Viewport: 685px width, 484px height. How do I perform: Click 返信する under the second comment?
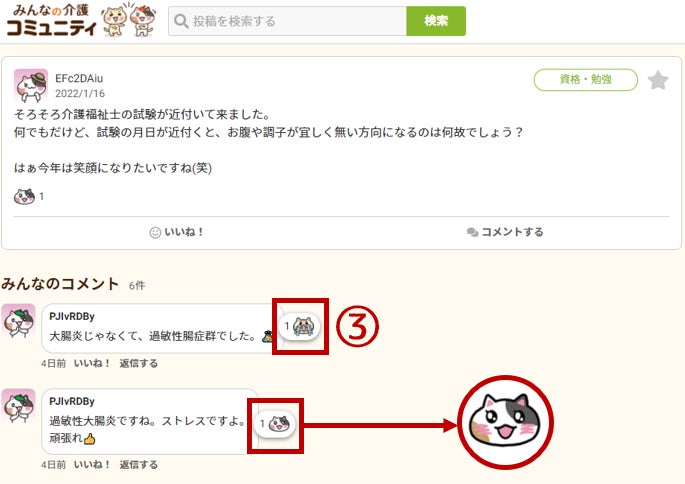pos(138,465)
